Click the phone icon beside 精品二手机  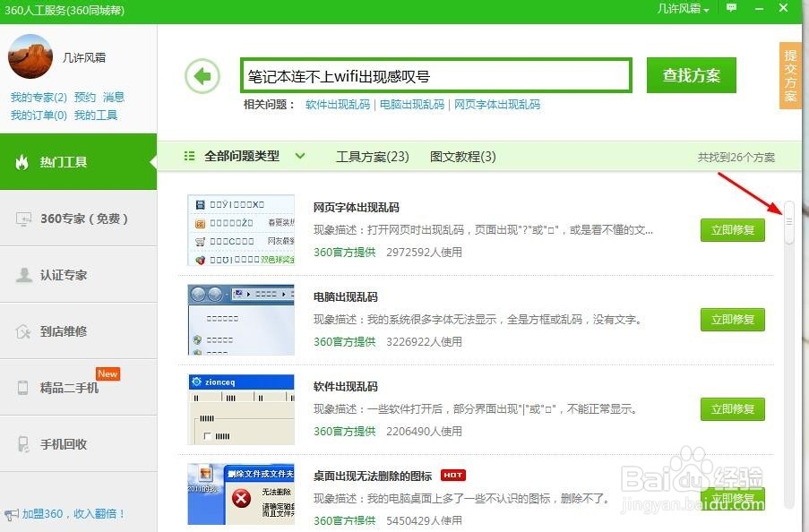[22, 388]
